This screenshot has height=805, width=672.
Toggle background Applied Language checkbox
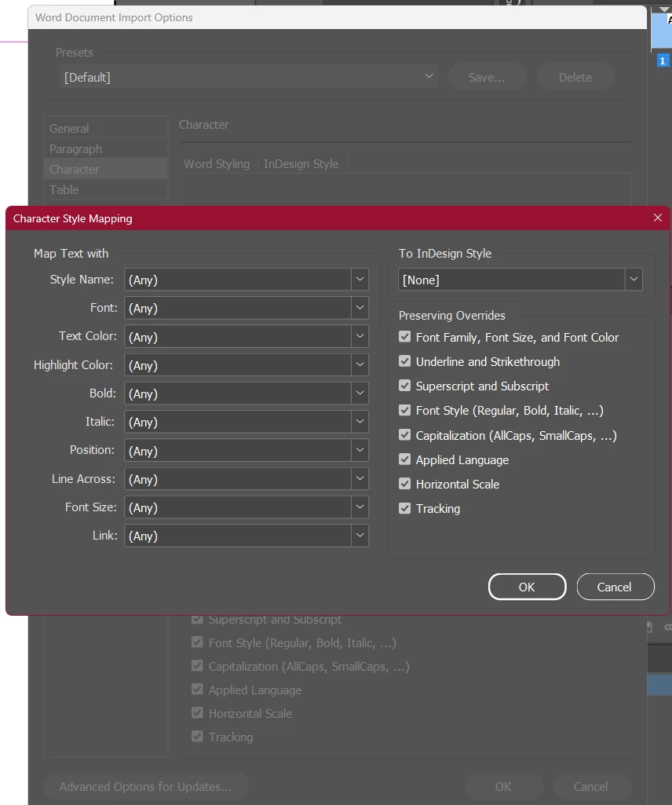tap(197, 689)
